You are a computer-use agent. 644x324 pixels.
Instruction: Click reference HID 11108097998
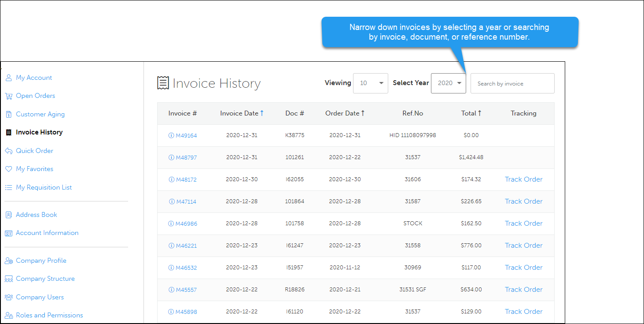(x=412, y=135)
